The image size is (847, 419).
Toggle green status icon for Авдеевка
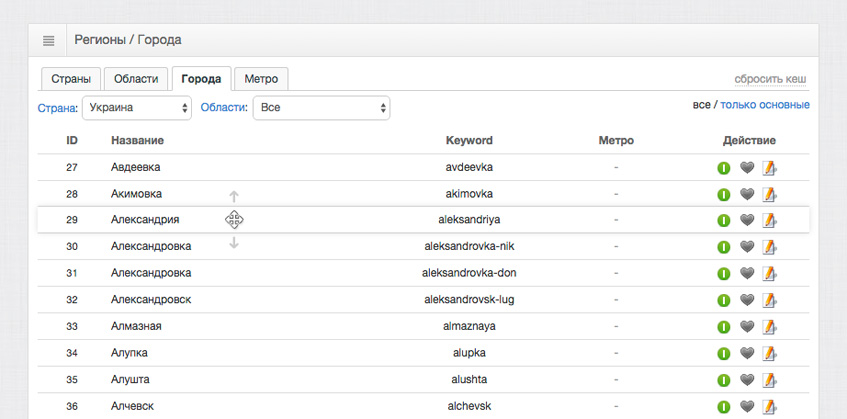[723, 168]
